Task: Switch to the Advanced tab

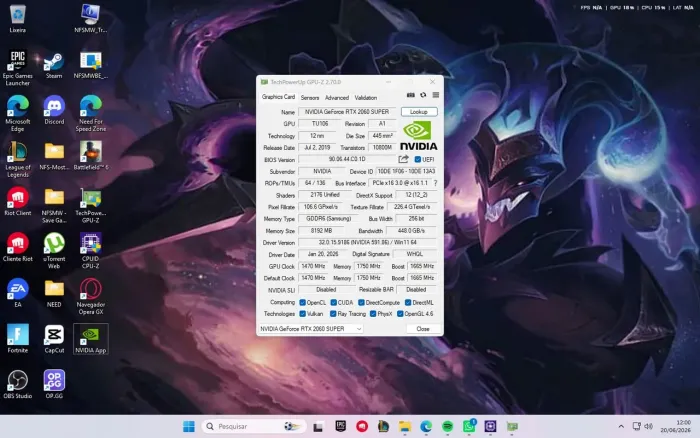Action: coord(337,97)
